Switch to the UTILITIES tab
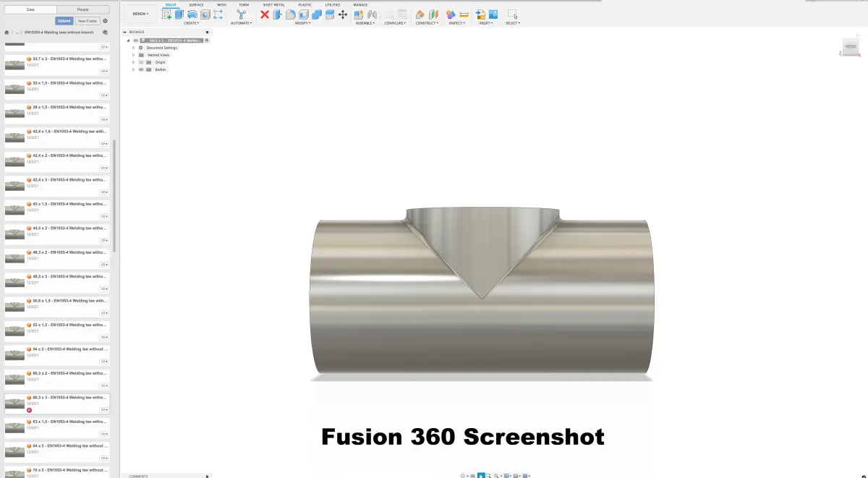The height and width of the screenshot is (478, 868). click(333, 5)
